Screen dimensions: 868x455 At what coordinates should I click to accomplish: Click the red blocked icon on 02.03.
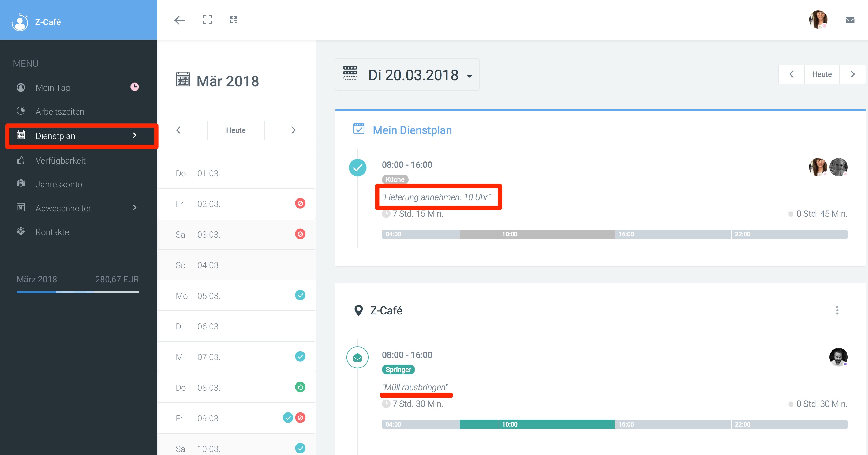click(300, 204)
